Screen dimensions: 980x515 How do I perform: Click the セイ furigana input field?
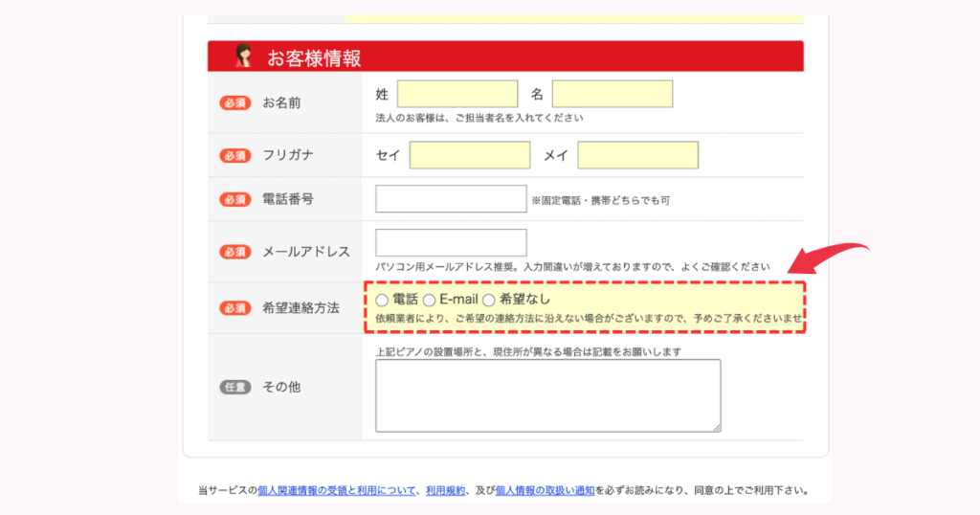click(x=470, y=155)
